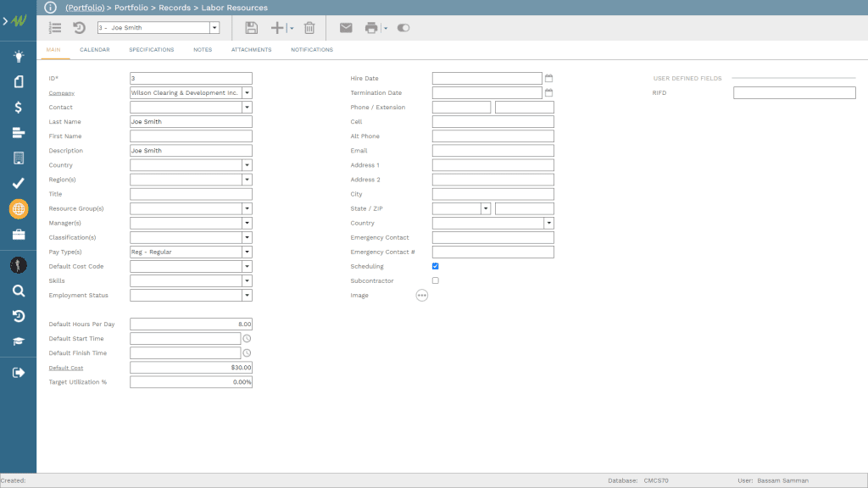Click the user avatar in sidebar
868x488 pixels.
pyautogui.click(x=19, y=265)
